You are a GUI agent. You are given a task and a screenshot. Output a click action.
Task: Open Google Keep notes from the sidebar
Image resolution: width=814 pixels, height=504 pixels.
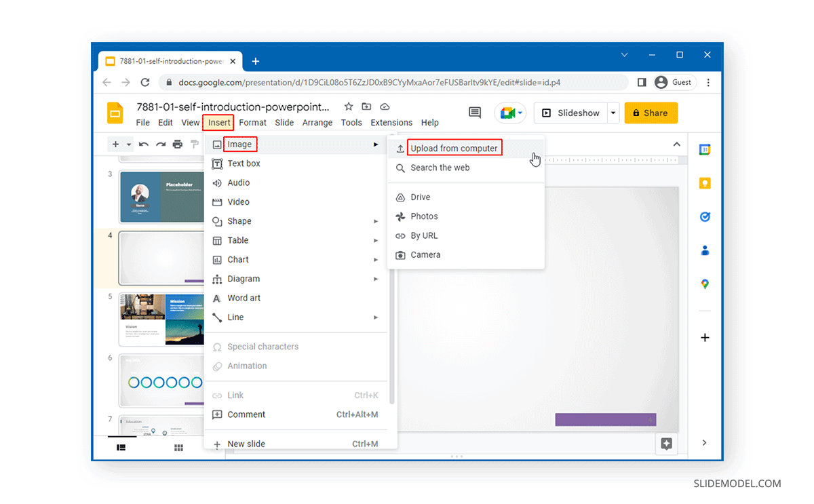704,183
